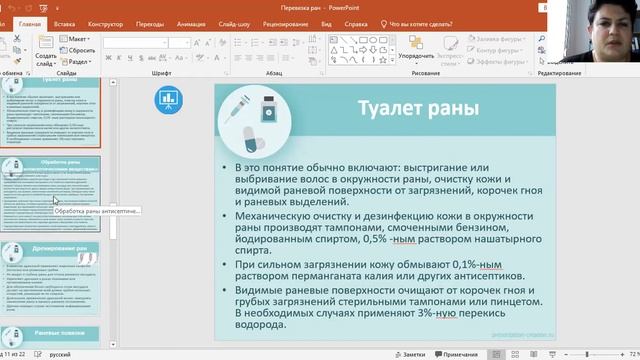
Task: Click Find magnifier icon in editing group
Action: pyautogui.click(x=542, y=38)
